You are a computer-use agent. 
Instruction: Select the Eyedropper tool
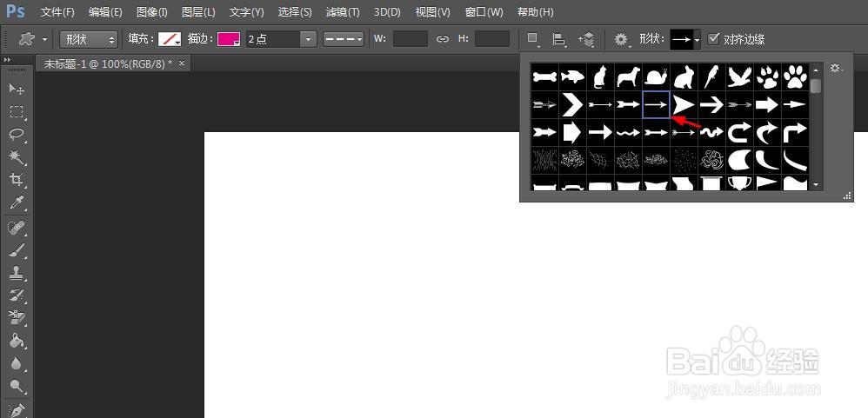pos(17,203)
